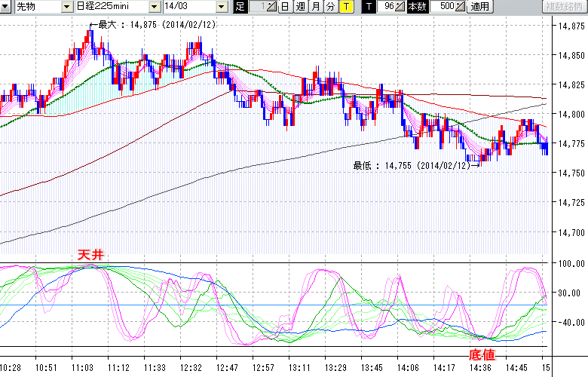Toggle the yellow T tick button

(x=345, y=7)
